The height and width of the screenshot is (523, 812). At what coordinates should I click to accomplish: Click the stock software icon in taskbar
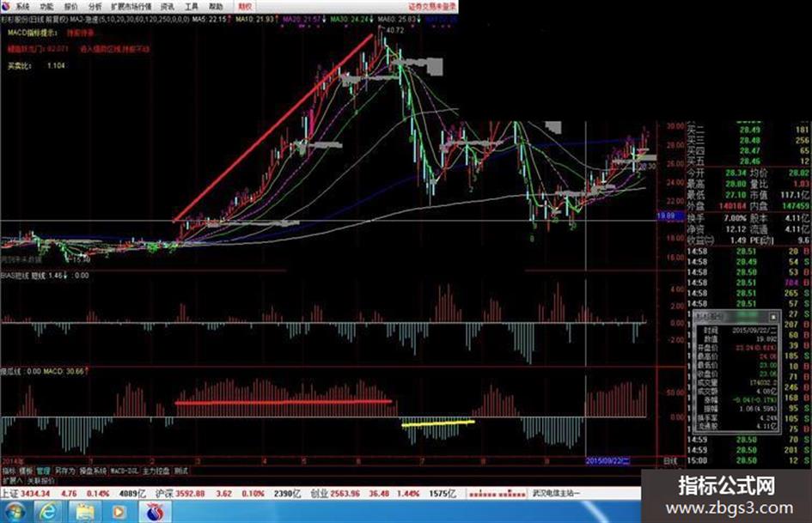click(x=155, y=512)
